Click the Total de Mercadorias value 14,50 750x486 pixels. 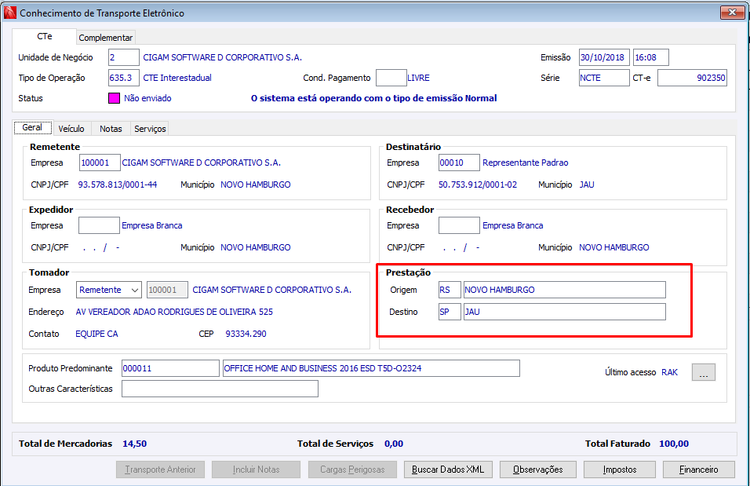click(134, 444)
